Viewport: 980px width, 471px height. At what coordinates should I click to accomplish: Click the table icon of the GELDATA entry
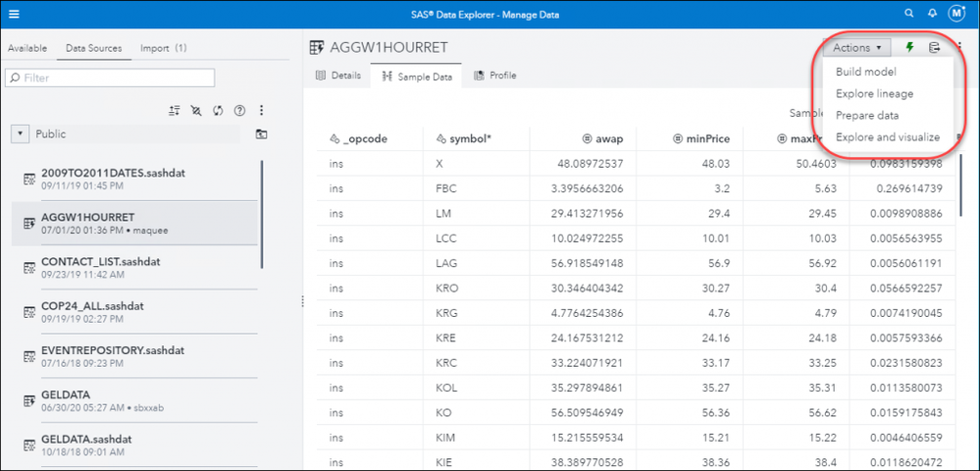click(28, 401)
